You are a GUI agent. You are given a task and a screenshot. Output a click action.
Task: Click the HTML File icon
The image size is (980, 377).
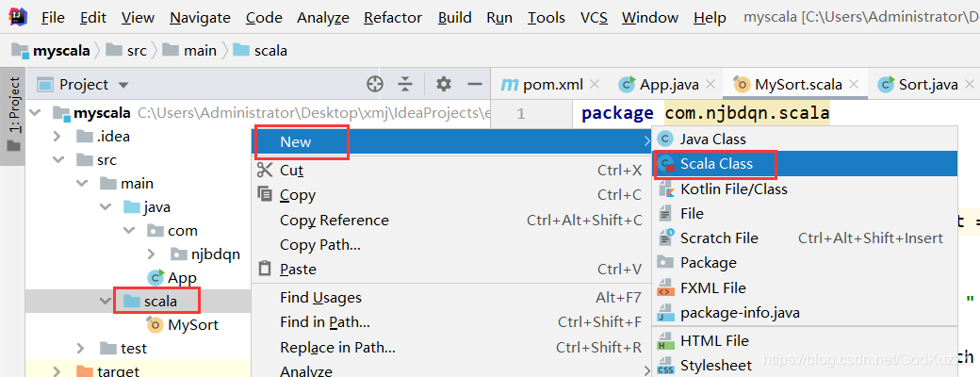click(666, 341)
